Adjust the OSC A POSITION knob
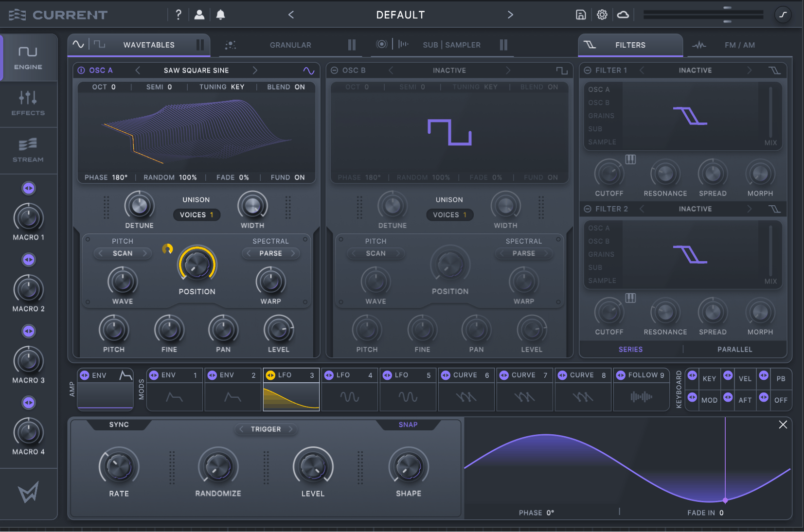 tap(197, 265)
